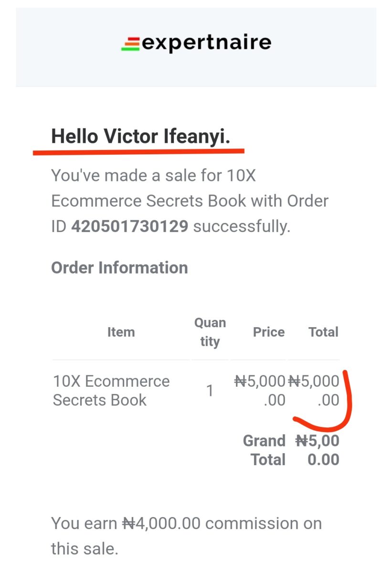This screenshot has height=573, width=392.
Task: Click the Quantity column header
Action: pos(210,332)
